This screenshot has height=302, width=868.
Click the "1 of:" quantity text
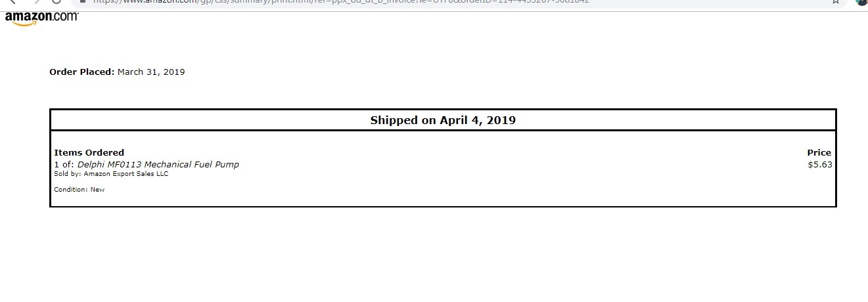(x=64, y=164)
